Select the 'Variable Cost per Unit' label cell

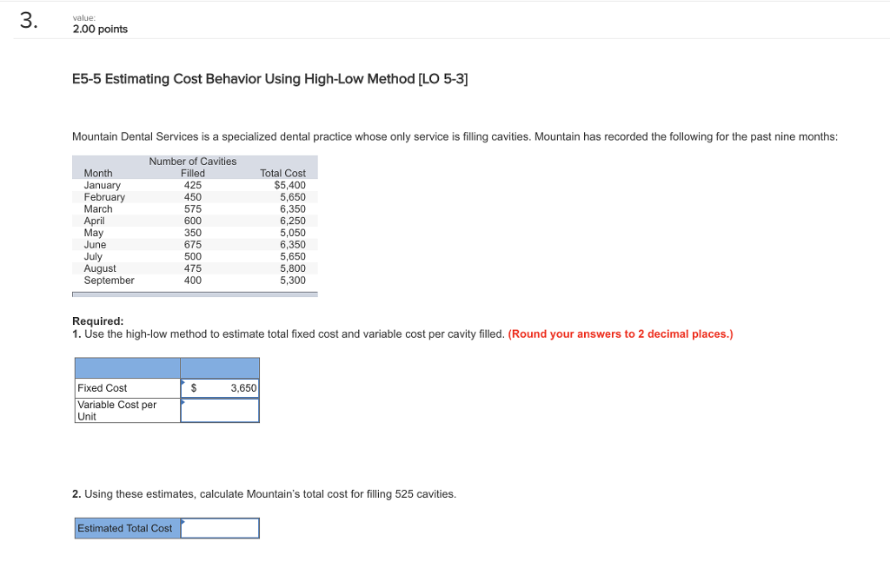126,410
